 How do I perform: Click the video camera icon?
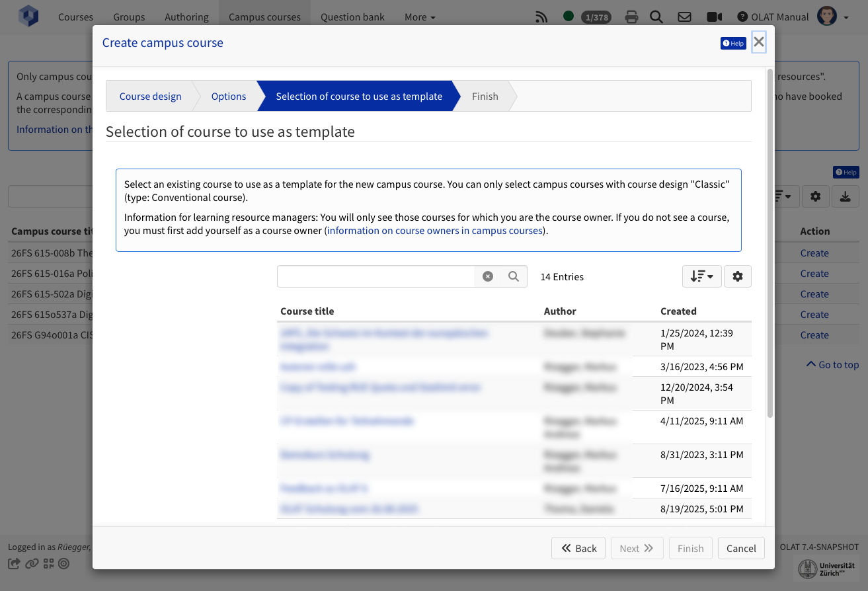714,17
